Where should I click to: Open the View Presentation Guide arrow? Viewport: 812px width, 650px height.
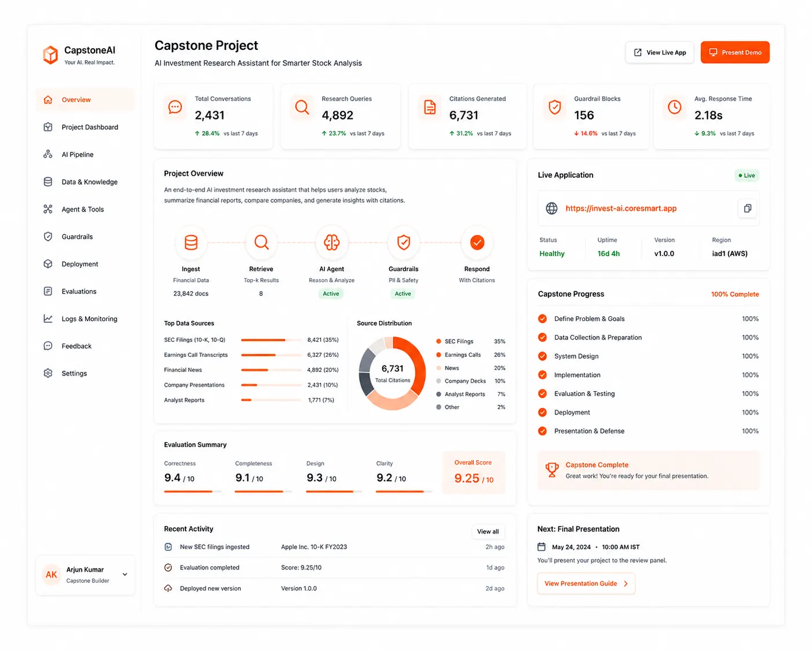[x=626, y=584]
